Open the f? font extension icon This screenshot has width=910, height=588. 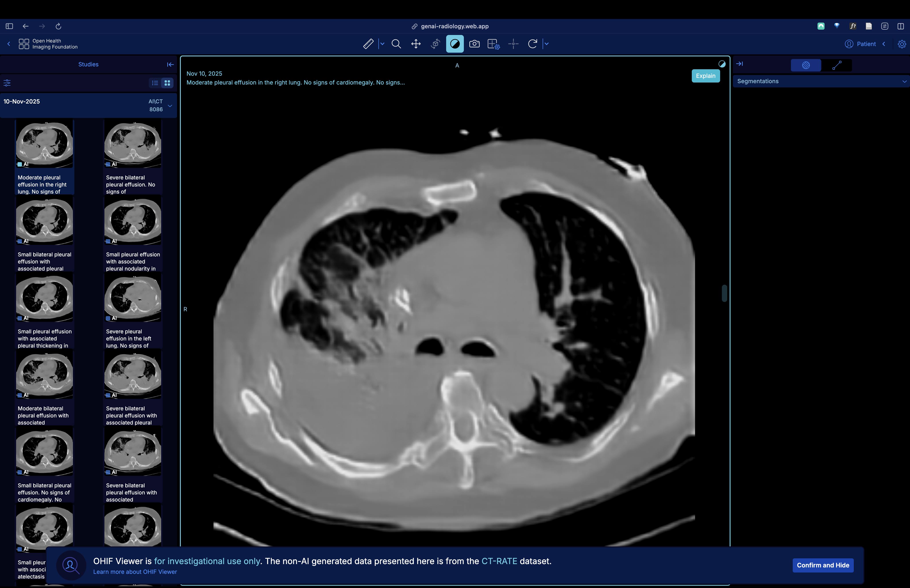tap(853, 26)
